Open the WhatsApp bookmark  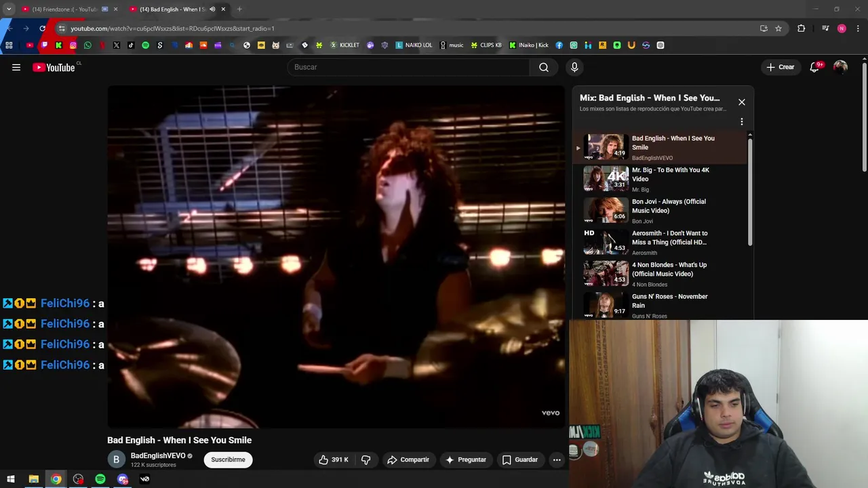87,45
